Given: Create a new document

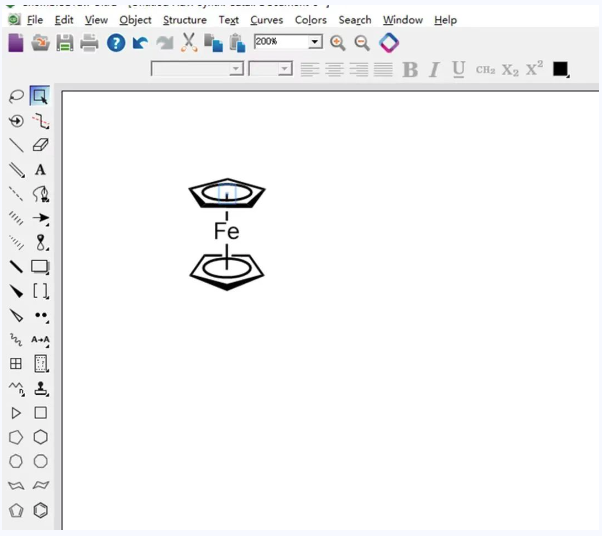Looking at the screenshot, I should (16, 43).
